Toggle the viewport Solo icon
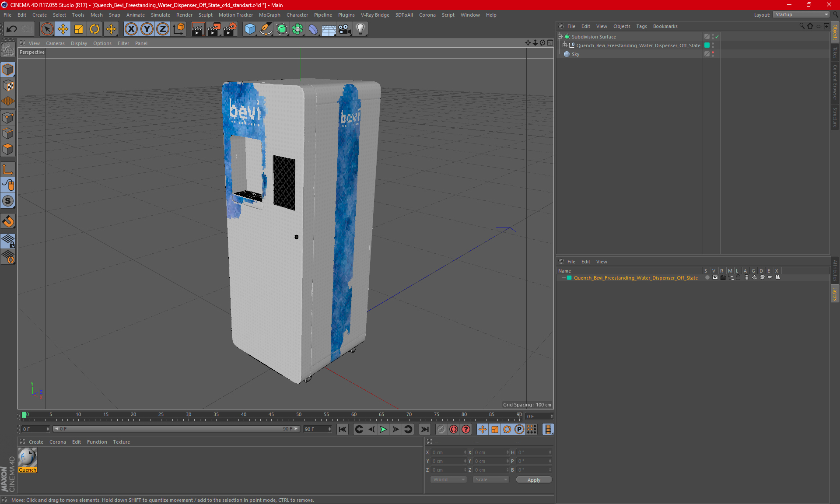 click(x=8, y=201)
